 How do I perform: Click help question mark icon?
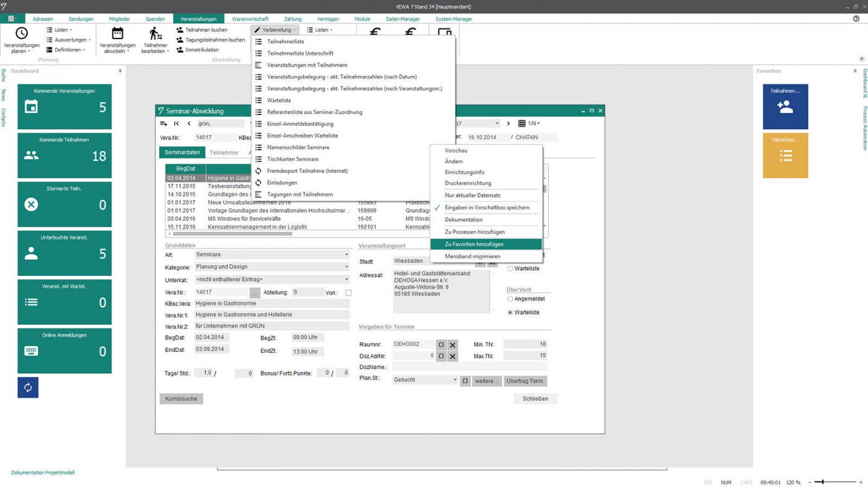(x=856, y=19)
